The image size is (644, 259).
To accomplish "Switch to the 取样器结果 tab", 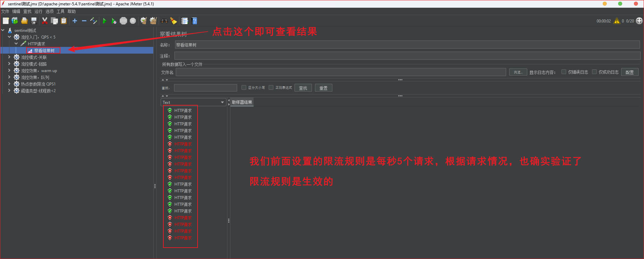I will 242,102.
